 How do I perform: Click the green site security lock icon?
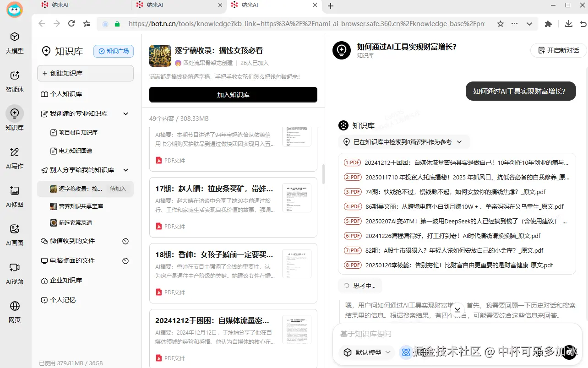[x=117, y=24]
